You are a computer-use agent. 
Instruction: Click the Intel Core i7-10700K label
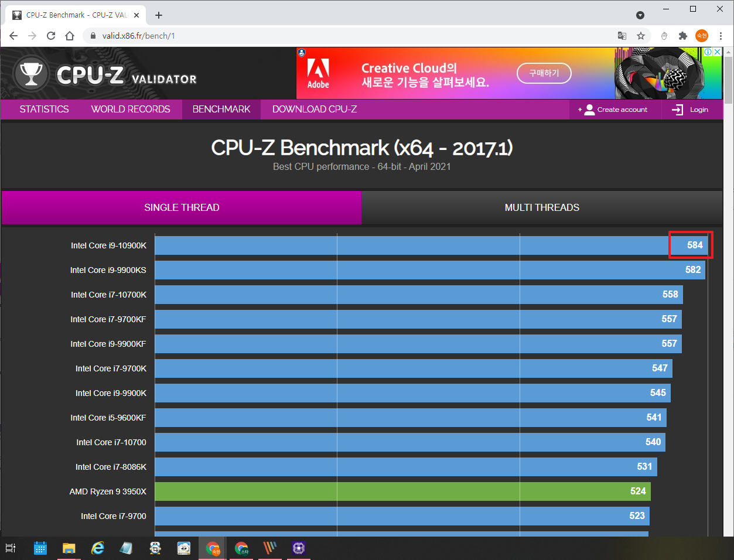click(108, 295)
